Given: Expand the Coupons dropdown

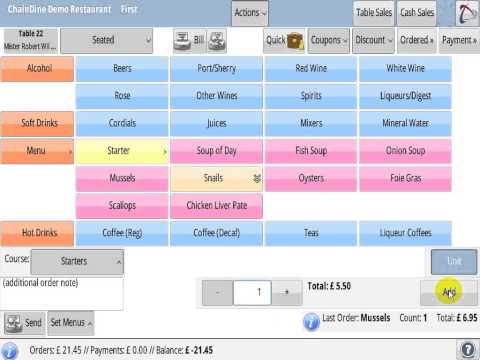Looking at the screenshot, I should tap(329, 41).
